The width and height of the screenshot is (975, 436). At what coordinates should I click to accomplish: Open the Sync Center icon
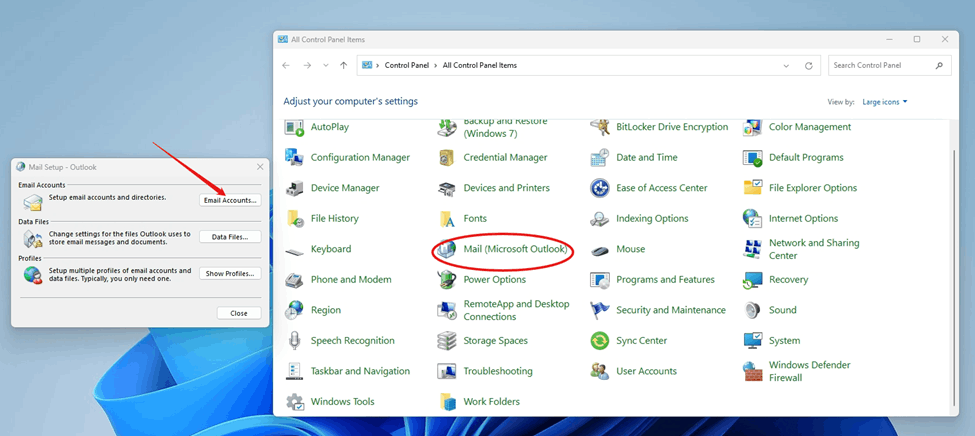point(600,340)
